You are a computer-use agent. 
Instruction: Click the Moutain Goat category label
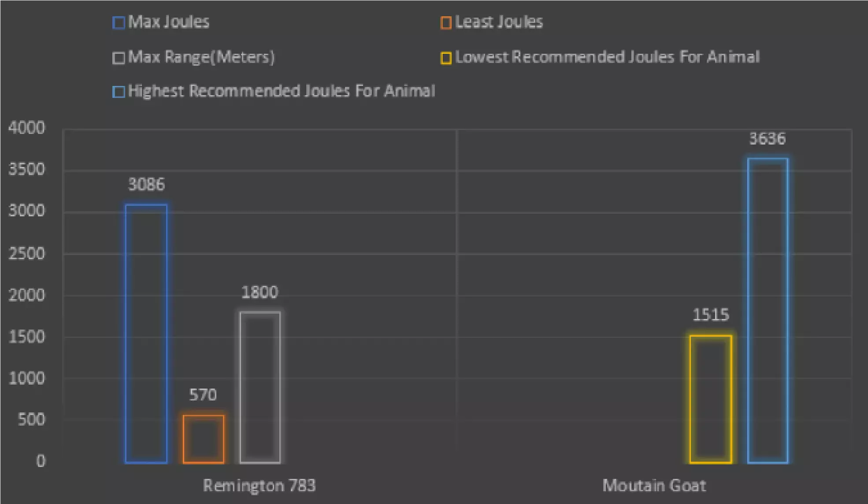pyautogui.click(x=654, y=485)
